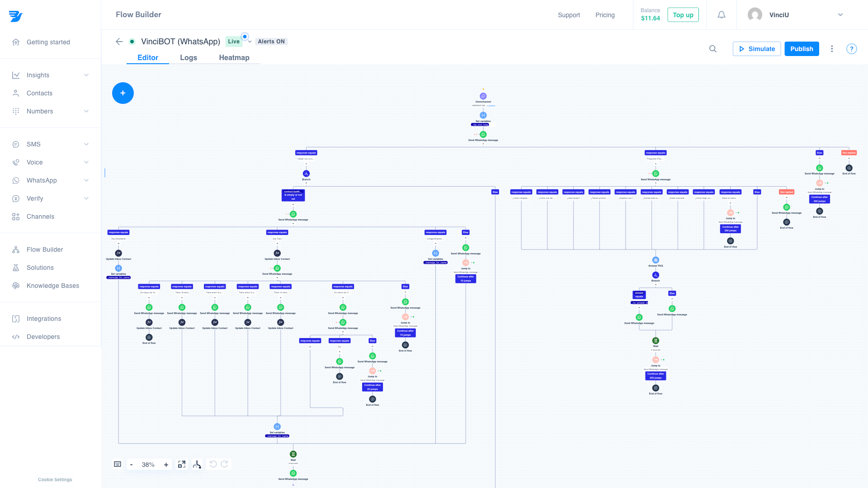Image resolution: width=868 pixels, height=488 pixels.
Task: Open the notifications bell
Action: (x=722, y=15)
